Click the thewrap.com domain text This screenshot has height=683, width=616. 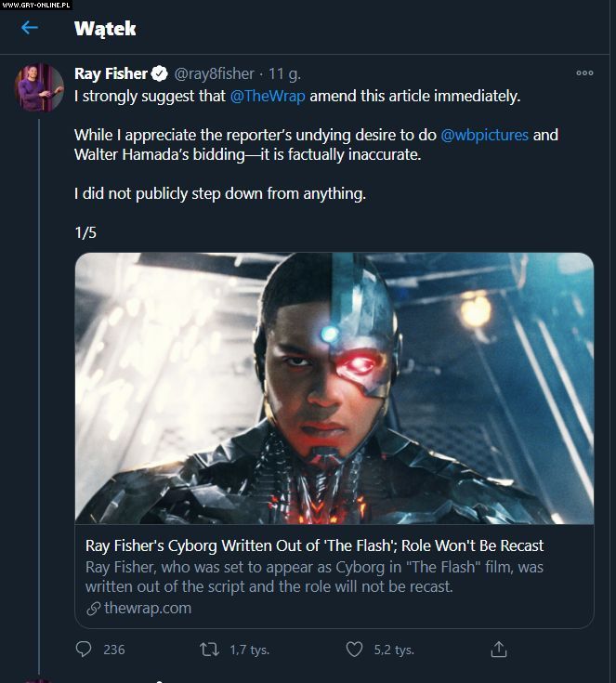coord(147,609)
